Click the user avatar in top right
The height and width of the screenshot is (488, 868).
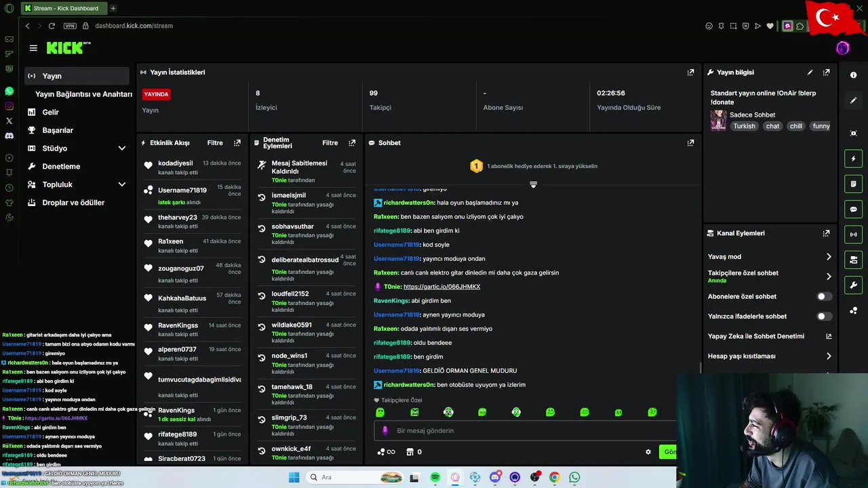point(842,48)
